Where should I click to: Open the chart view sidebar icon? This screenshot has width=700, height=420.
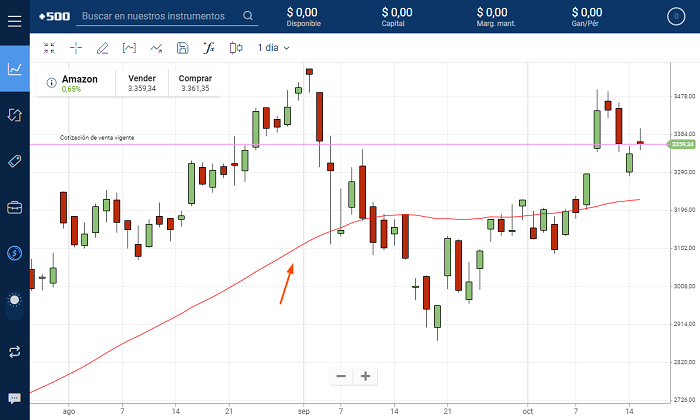click(15, 69)
